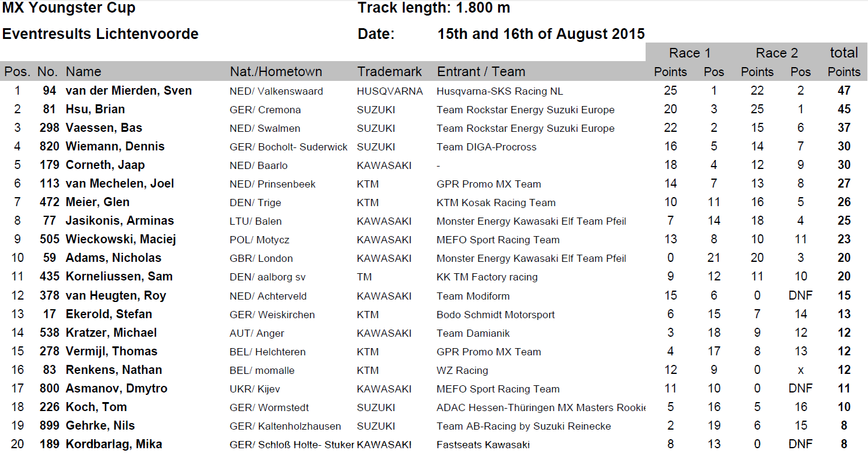
Task: Click the 'Entrant / Team' column header
Action: pyautogui.click(x=481, y=72)
